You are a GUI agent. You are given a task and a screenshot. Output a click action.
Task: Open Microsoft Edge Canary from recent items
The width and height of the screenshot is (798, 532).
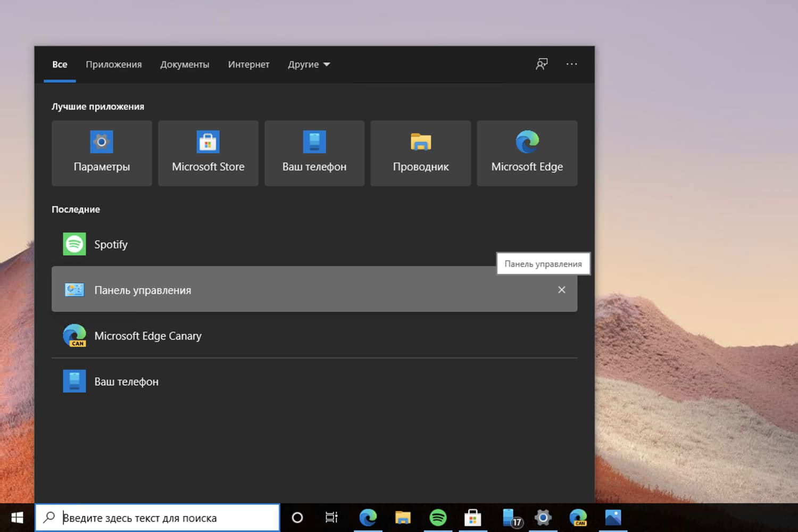pos(148,336)
